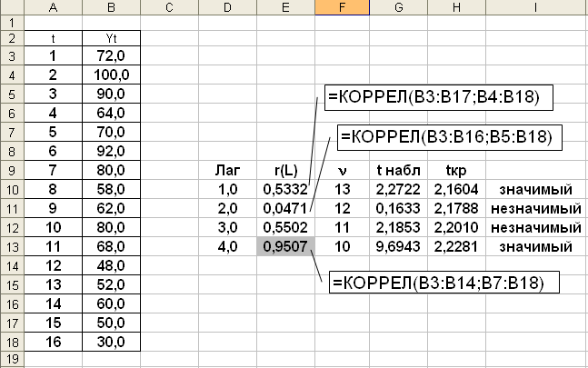
Task: Select row header 19
Action: pyautogui.click(x=12, y=359)
